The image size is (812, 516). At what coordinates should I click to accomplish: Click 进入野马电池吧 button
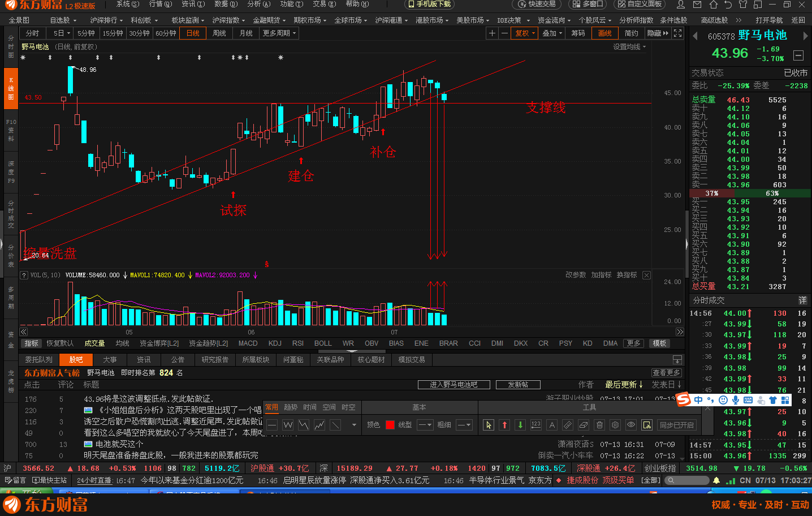click(453, 385)
